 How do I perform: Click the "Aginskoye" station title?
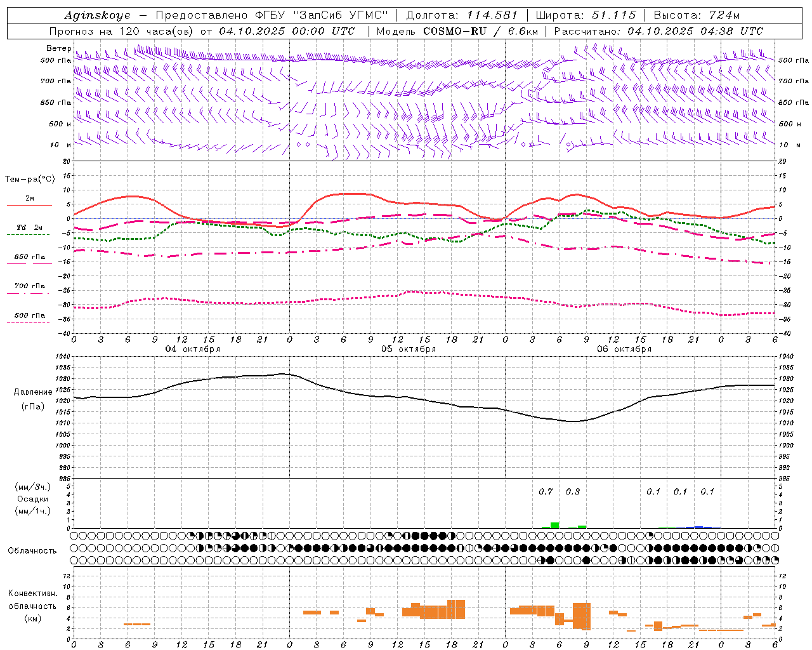(97, 15)
